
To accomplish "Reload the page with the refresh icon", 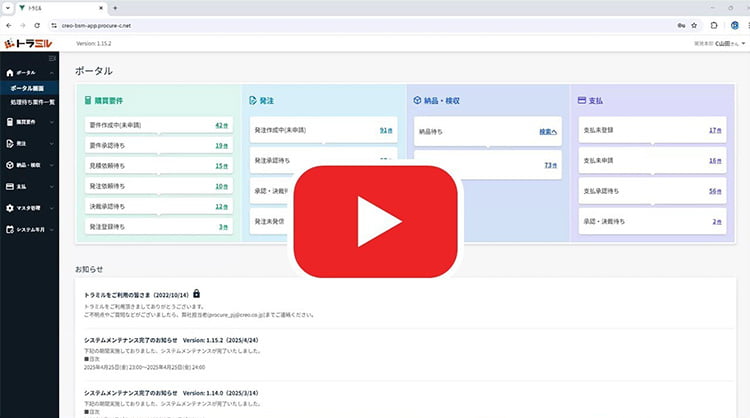I will pyautogui.click(x=37, y=25).
